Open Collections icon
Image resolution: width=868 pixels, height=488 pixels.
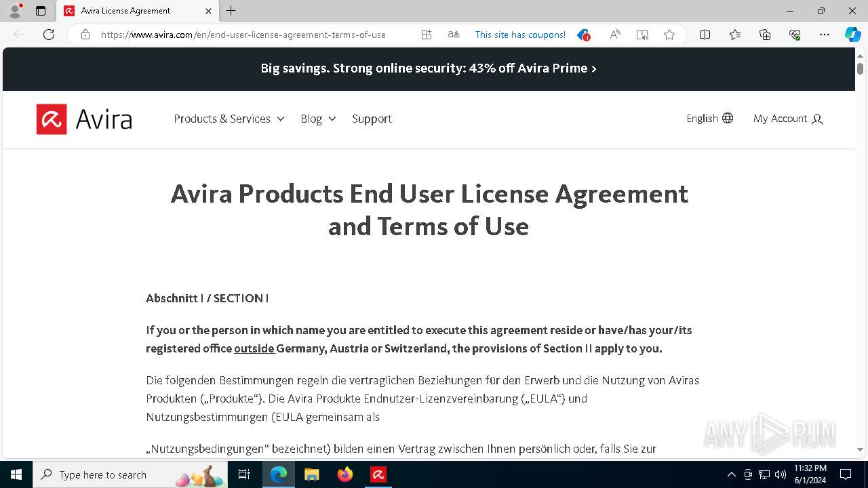click(765, 35)
